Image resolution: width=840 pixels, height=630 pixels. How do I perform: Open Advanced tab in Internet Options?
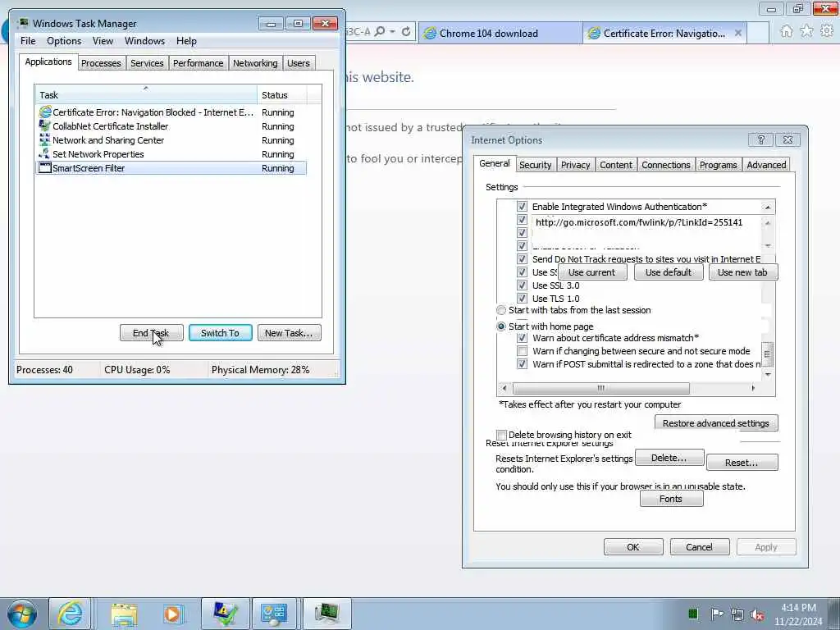click(766, 165)
